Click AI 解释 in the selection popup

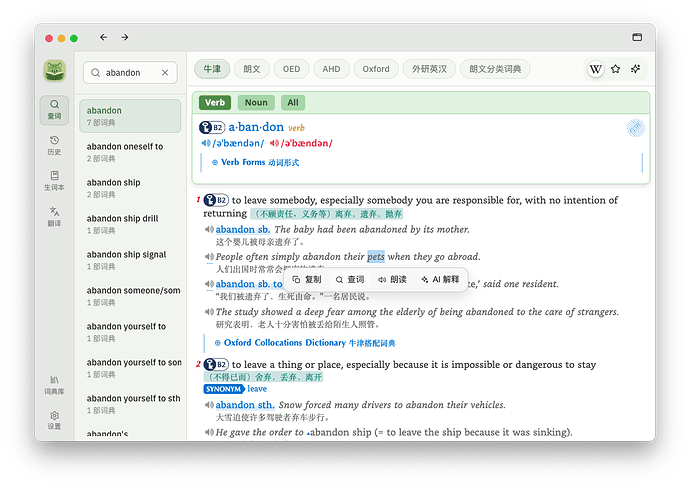pos(440,280)
